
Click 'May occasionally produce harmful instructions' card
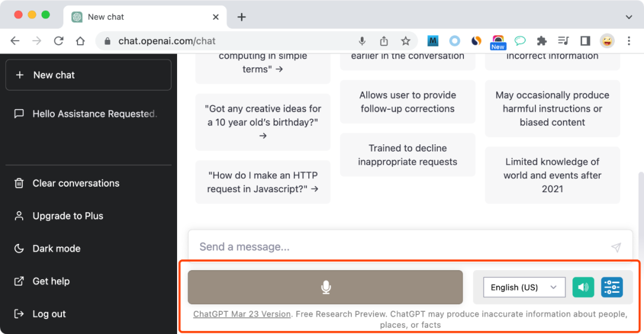coord(552,109)
